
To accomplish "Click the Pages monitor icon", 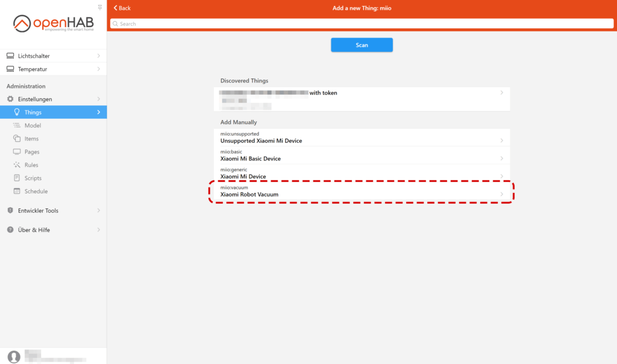I will (x=16, y=151).
